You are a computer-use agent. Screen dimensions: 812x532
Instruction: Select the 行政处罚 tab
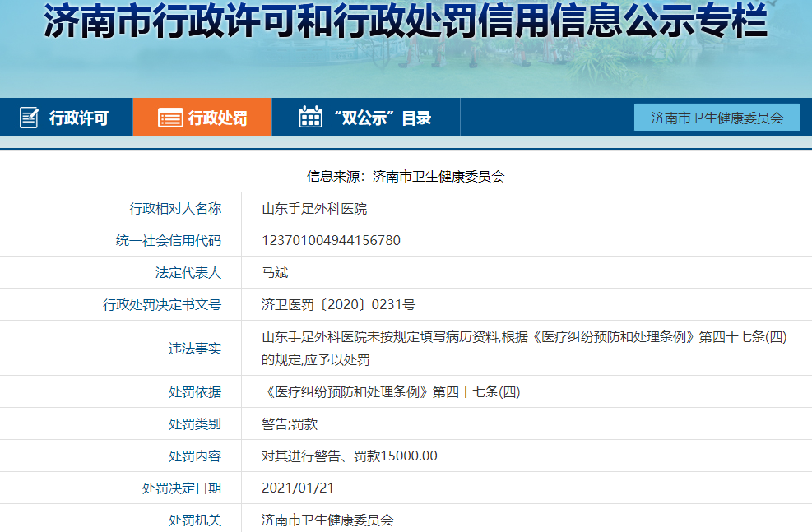(x=202, y=118)
